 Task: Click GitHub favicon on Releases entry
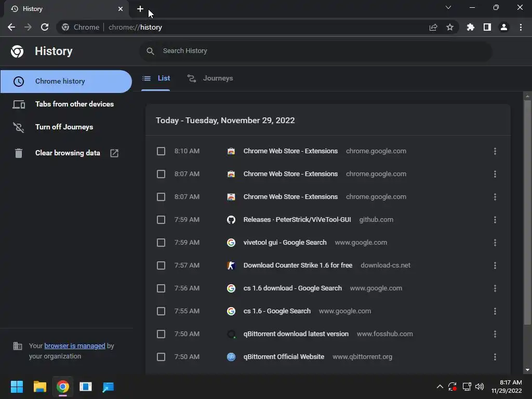(x=231, y=220)
